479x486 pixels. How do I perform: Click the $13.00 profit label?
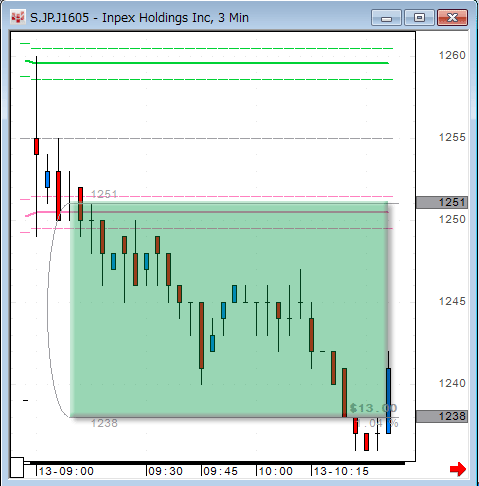[x=373, y=408]
